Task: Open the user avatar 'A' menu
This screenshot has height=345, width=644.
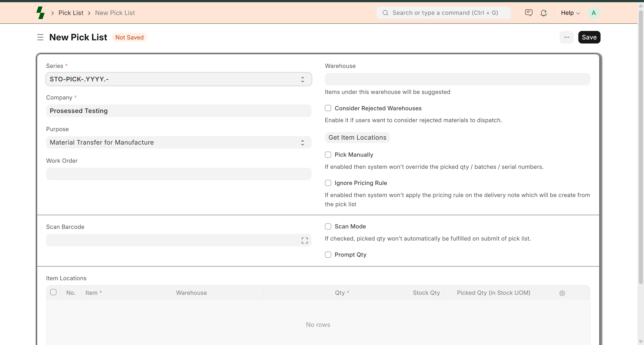Action: click(594, 13)
